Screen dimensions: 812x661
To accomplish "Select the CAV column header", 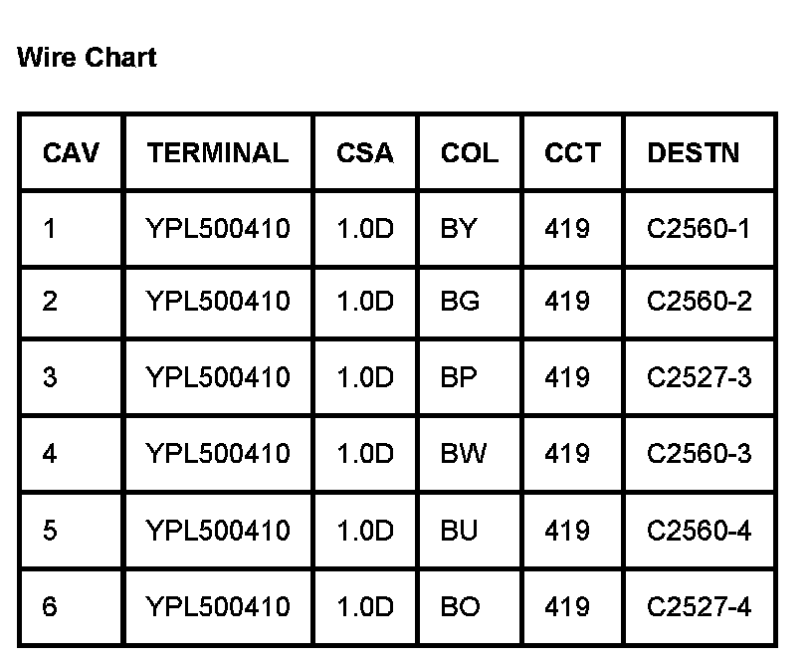I will (71, 153).
